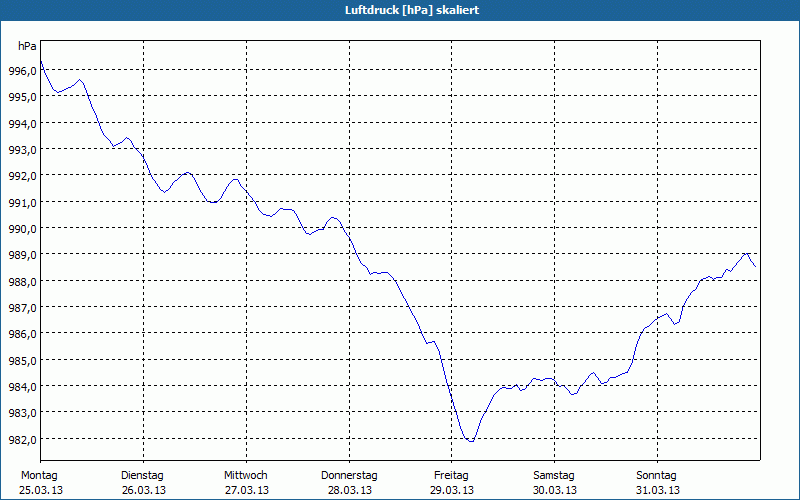Click the date 27.03.13
The width and height of the screenshot is (800, 500).
247,490
